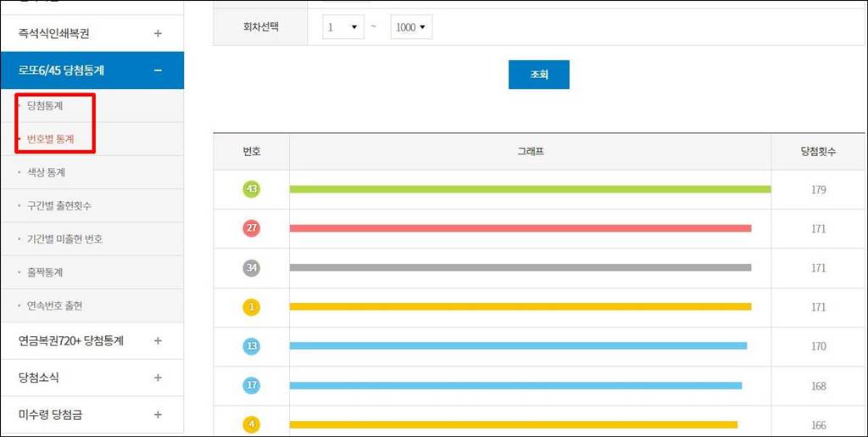Screen dimensions: 868x437
Task: Click the number 1 ball icon
Action: click(251, 307)
